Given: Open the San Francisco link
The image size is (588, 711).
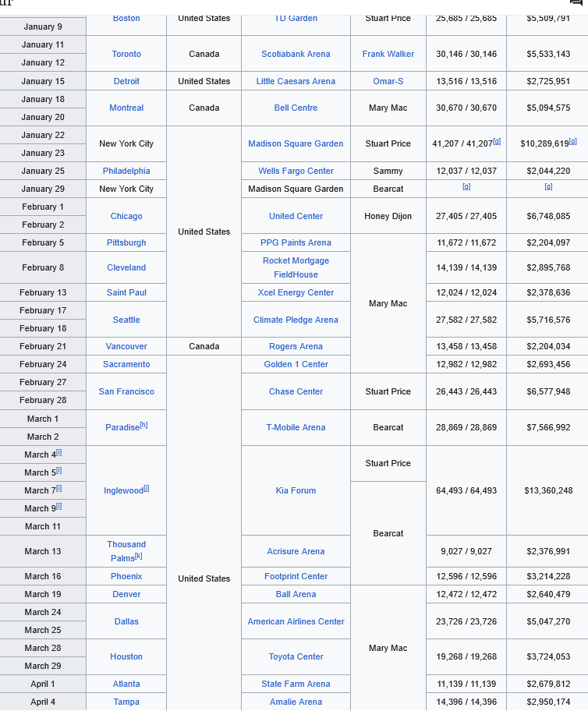Looking at the screenshot, I should 126,391.
